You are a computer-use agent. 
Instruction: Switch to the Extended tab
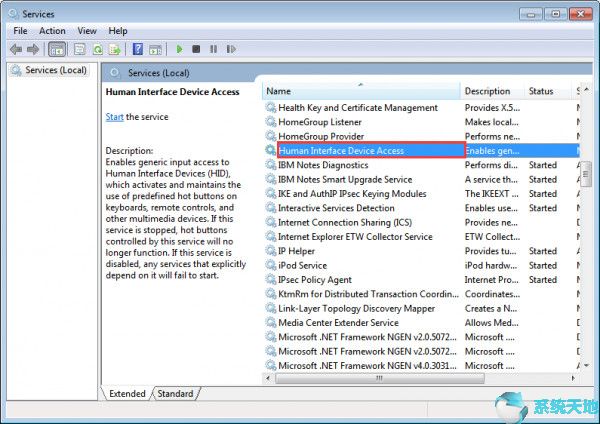[x=127, y=394]
